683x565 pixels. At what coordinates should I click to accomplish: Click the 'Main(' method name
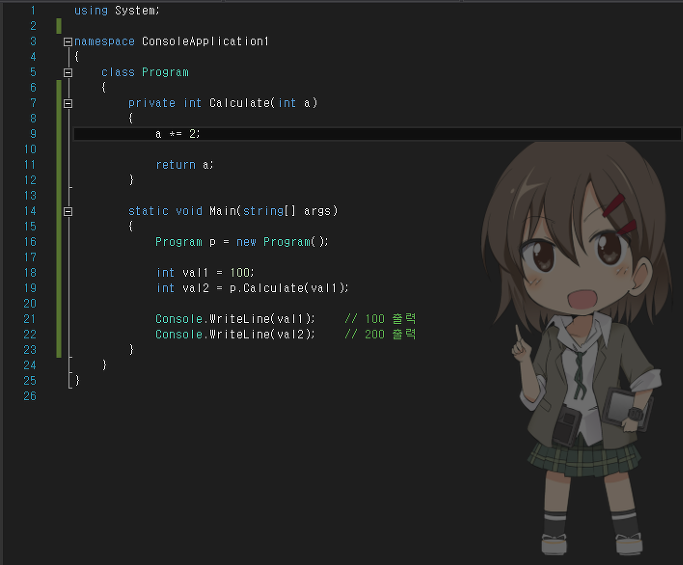[x=226, y=211]
